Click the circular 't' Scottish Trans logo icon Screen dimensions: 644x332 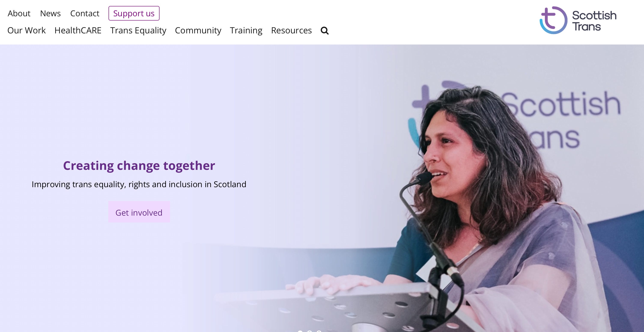553,20
